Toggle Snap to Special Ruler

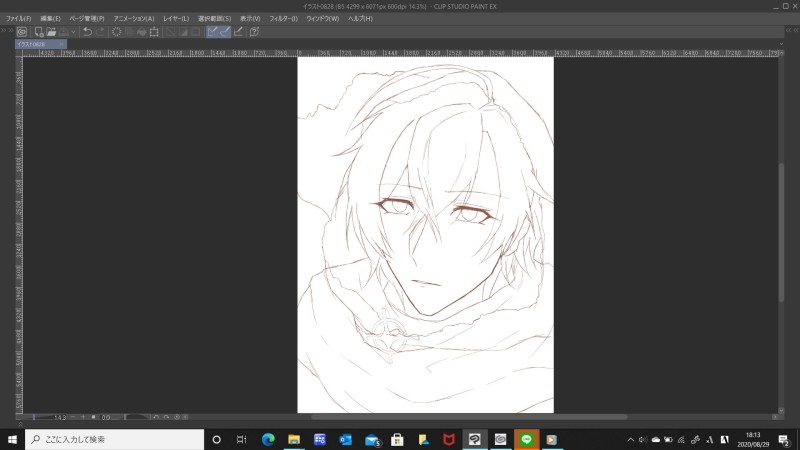225,32
